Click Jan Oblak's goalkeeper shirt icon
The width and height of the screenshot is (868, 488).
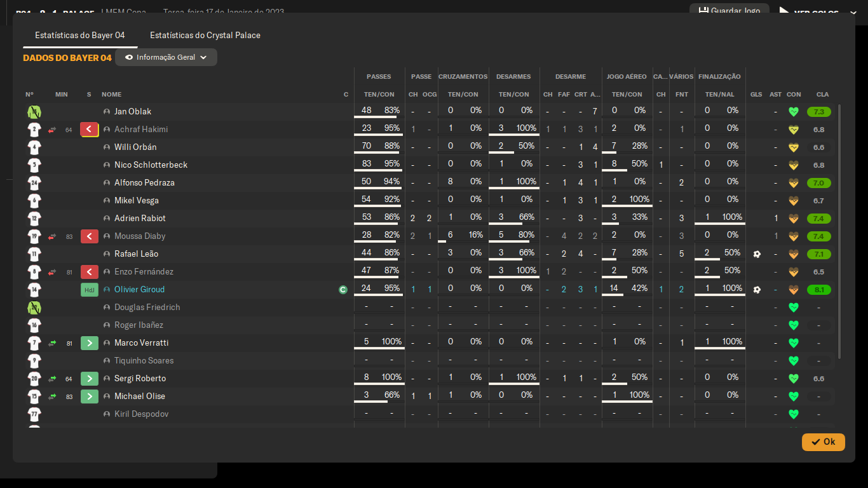point(34,112)
